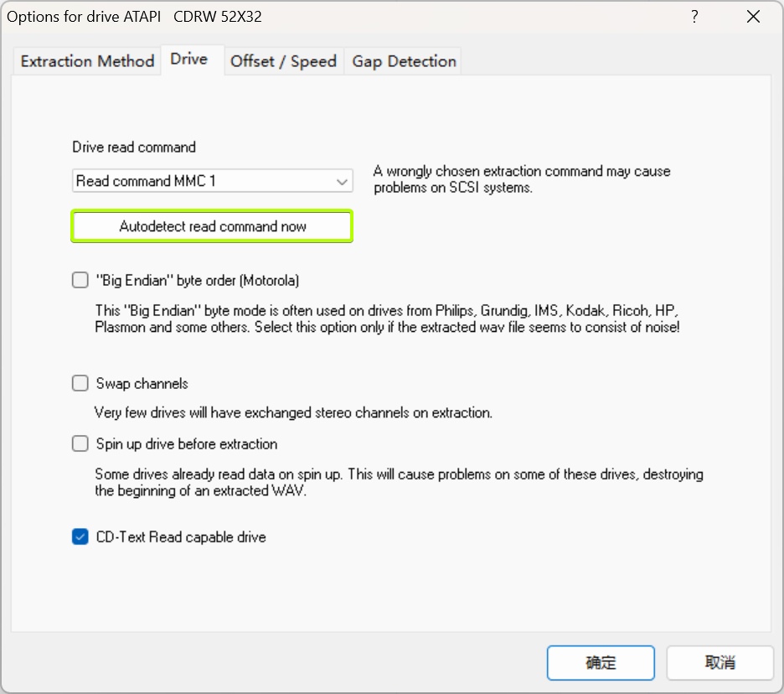Switch to the Extraction Method tab
This screenshot has height=694, width=784.
coord(87,61)
